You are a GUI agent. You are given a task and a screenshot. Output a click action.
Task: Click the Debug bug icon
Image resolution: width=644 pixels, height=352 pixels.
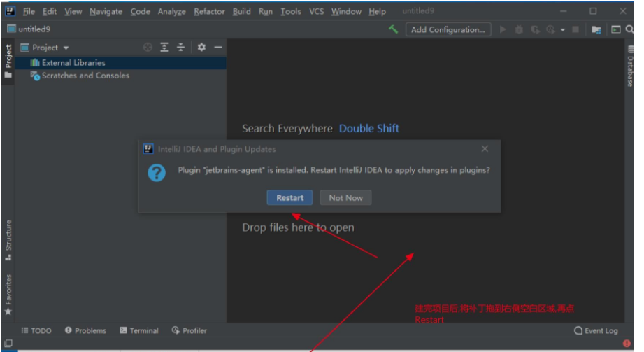click(x=519, y=29)
